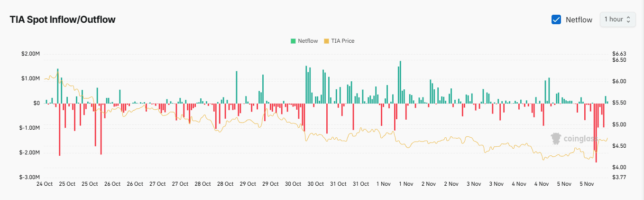
Task: Uncheck the Netflow checkbox
Action: coord(556,19)
